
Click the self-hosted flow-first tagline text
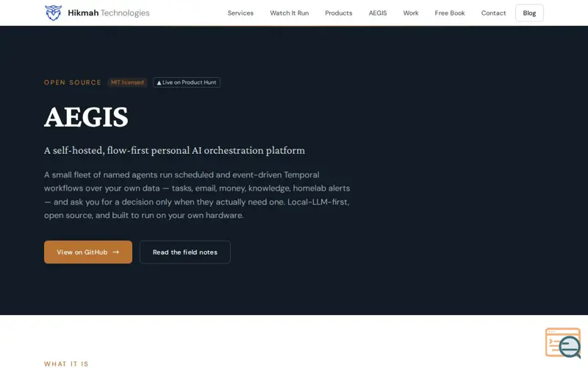(x=174, y=150)
